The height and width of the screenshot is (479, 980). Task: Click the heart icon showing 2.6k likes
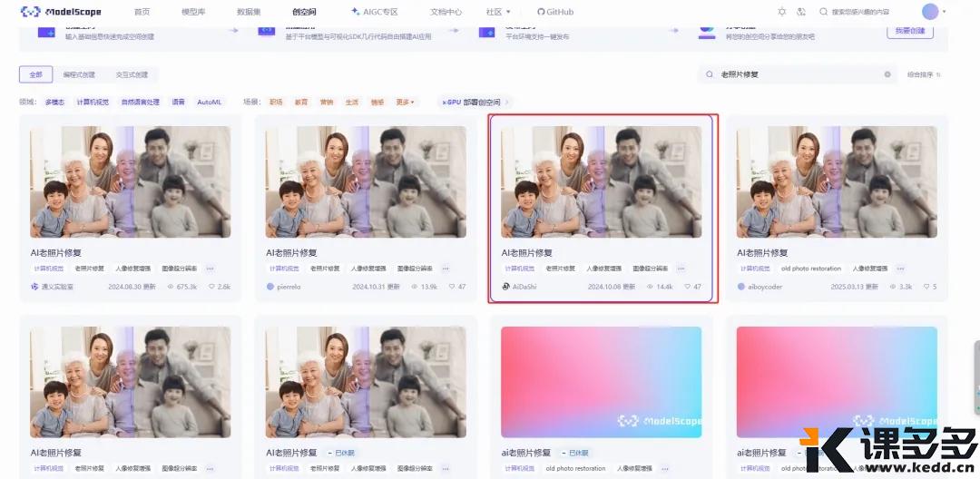(211, 287)
